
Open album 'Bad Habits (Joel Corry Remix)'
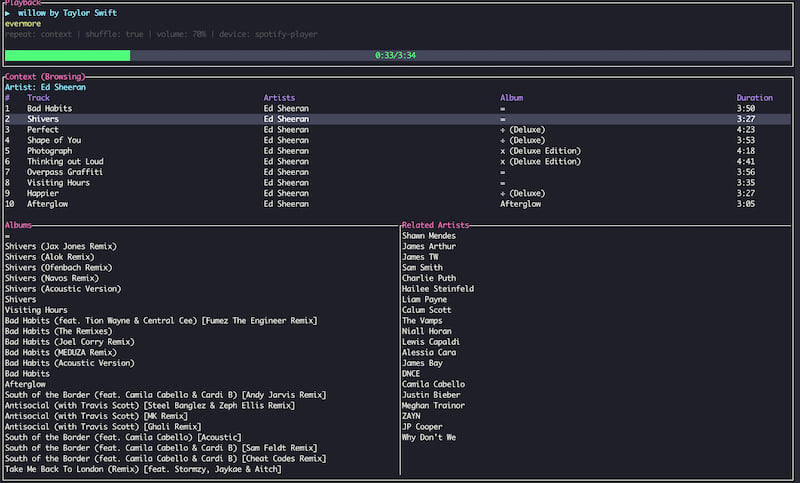click(69, 342)
